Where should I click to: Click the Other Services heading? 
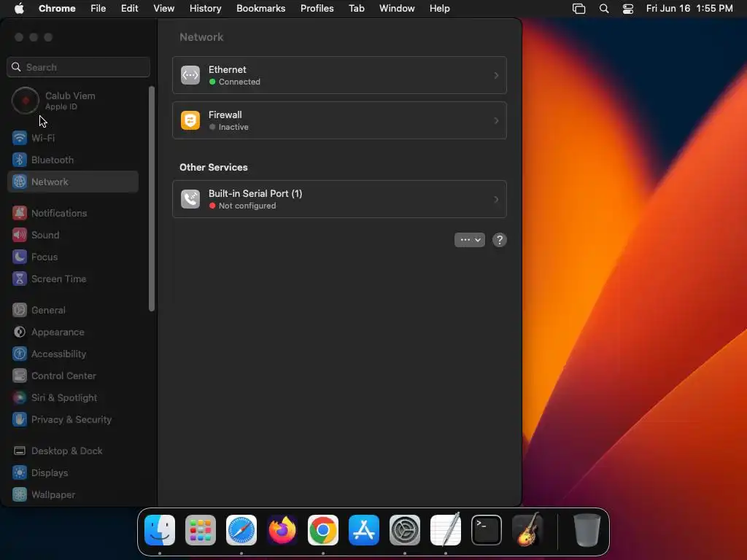point(214,167)
